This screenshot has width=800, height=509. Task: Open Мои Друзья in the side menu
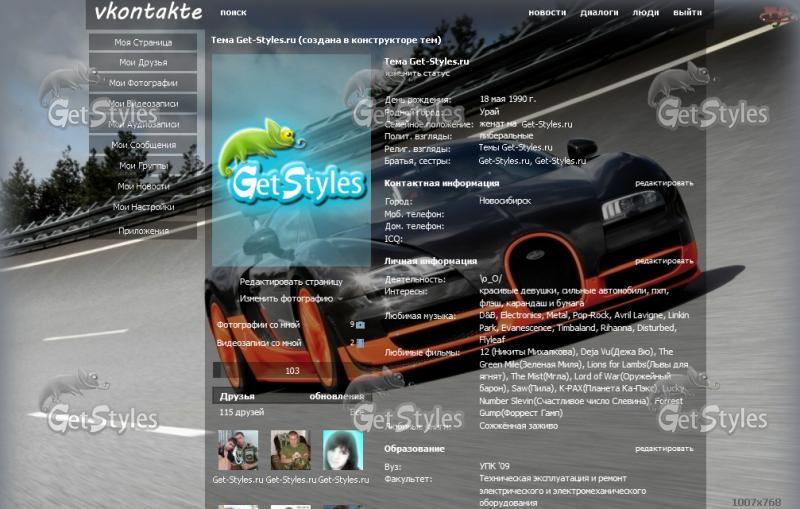[143, 62]
